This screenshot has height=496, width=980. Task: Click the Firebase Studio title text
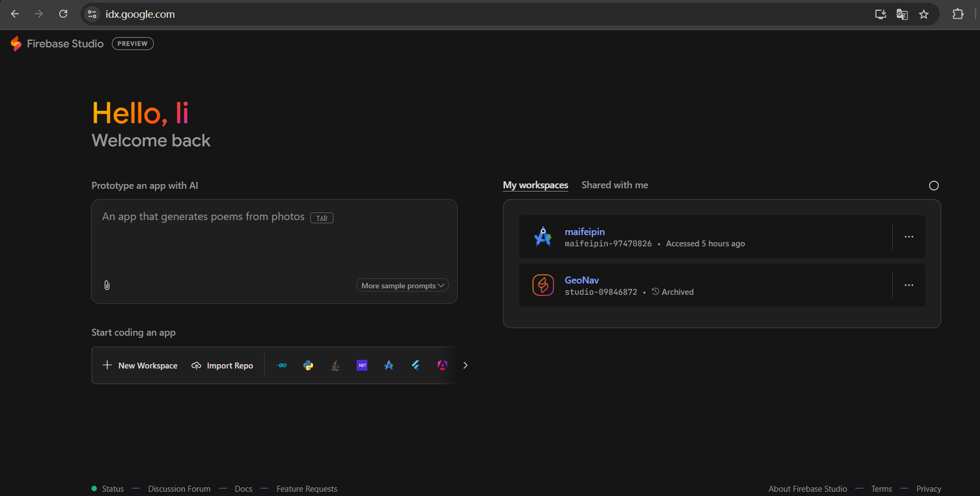tap(65, 44)
